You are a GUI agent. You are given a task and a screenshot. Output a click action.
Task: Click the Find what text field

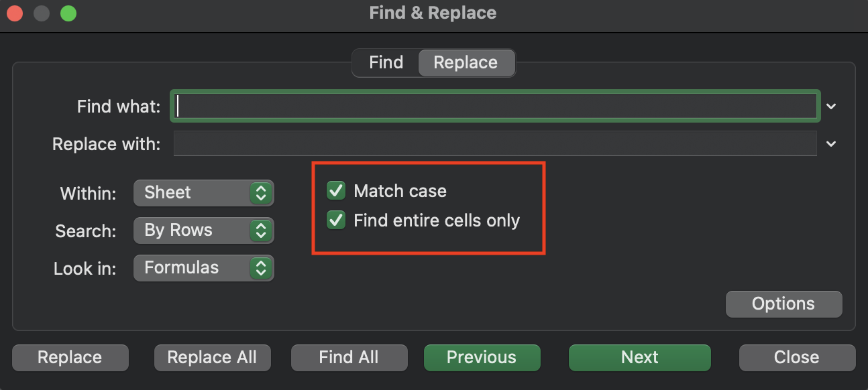495,106
